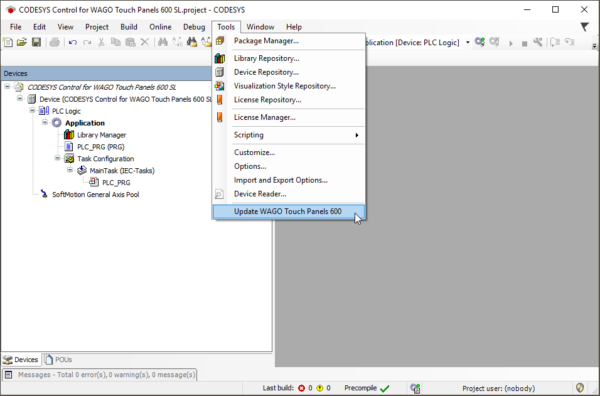Select PLC_PRG (PRG) in device tree
Image resolution: width=600 pixels, height=396 pixels.
101,147
